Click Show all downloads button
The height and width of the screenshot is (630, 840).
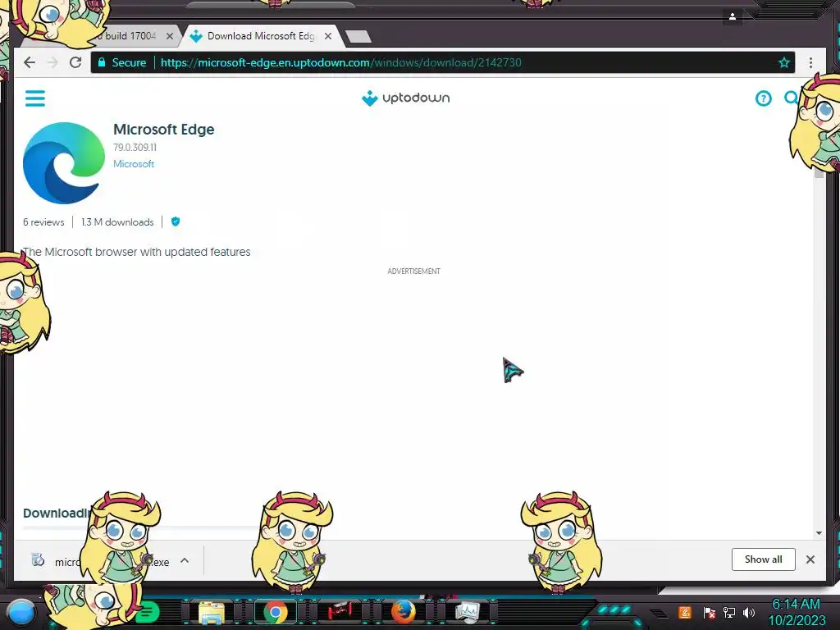(764, 559)
